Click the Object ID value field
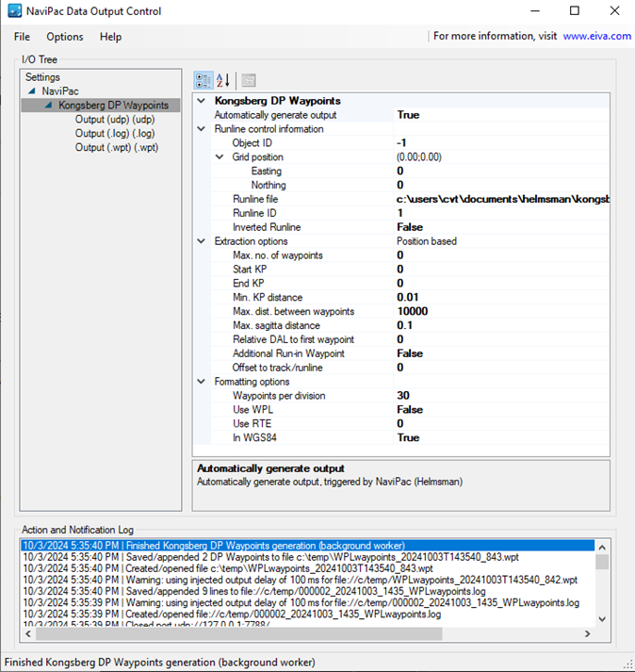The width and height of the screenshot is (635, 672). click(501, 142)
